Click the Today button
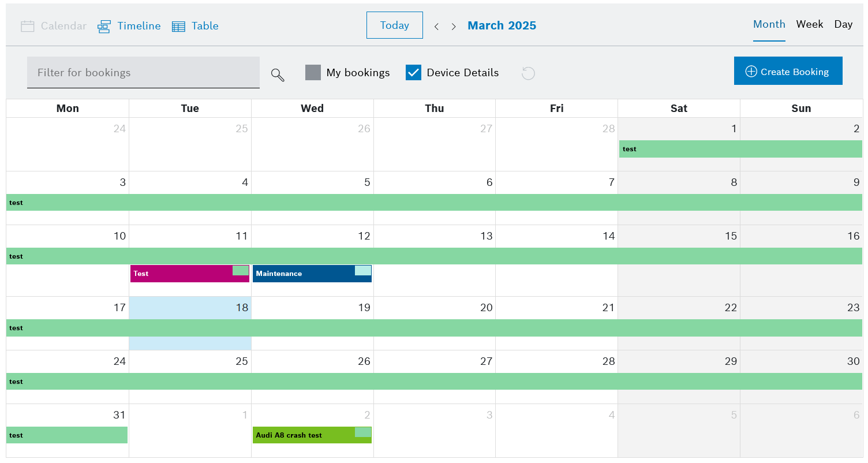 point(394,25)
